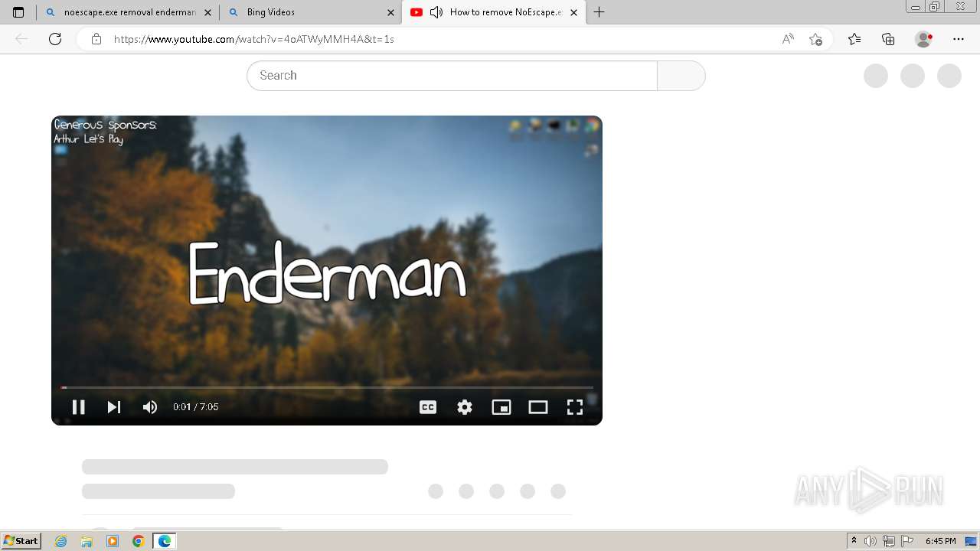Click the YouTube search field
The width and height of the screenshot is (980, 551).
click(x=452, y=76)
